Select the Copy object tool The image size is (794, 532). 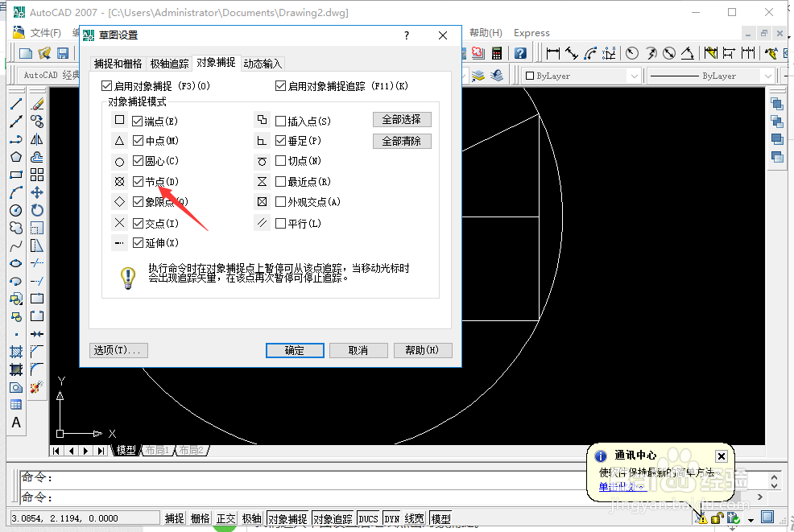(37, 122)
